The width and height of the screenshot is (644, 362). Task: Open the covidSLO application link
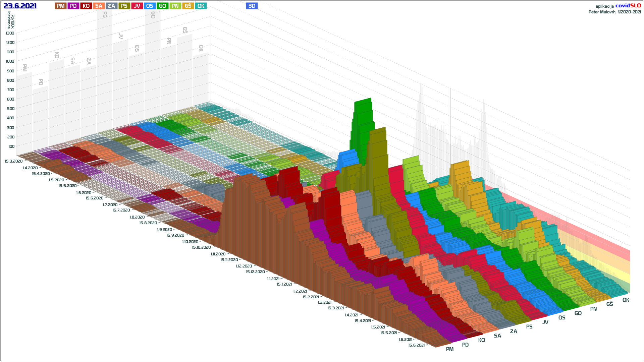pos(628,6)
